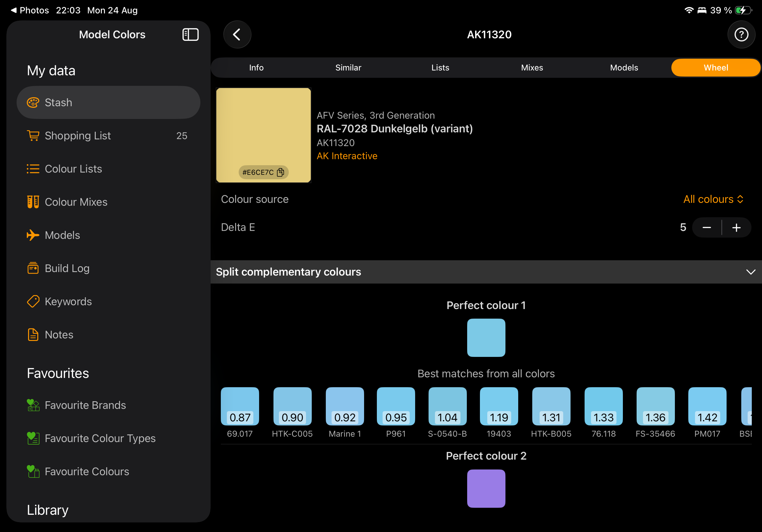The width and height of the screenshot is (762, 532).
Task: Increase Delta E with plus button
Action: (736, 227)
